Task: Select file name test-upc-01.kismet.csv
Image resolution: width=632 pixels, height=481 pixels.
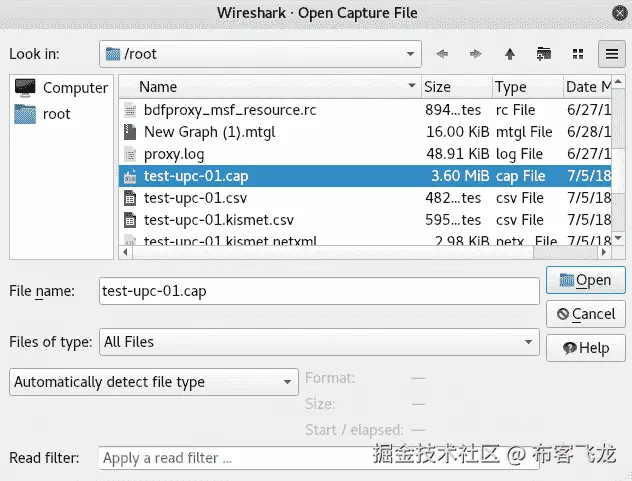Action: [x=219, y=220]
